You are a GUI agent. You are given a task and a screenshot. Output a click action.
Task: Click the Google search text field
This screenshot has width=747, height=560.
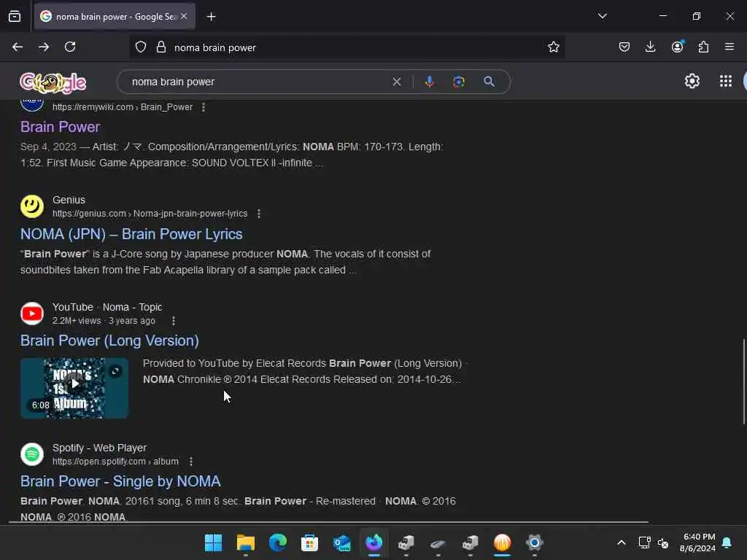[258, 82]
